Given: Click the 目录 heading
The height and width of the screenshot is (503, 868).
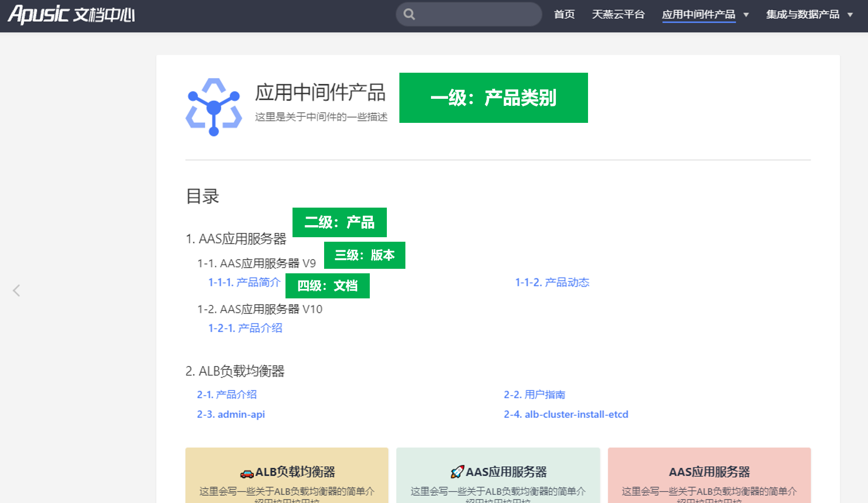Looking at the screenshot, I should pyautogui.click(x=203, y=196).
